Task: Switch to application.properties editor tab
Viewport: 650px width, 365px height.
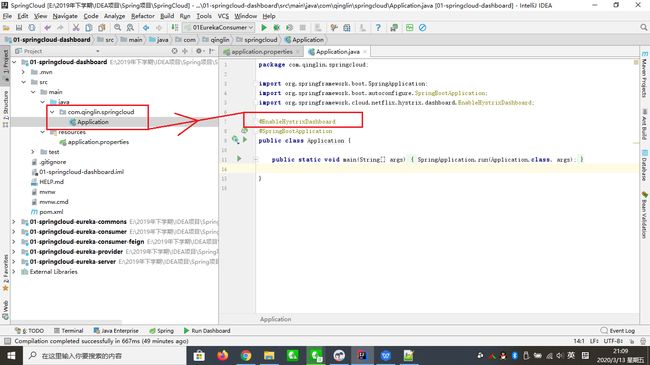Action: pos(262,51)
